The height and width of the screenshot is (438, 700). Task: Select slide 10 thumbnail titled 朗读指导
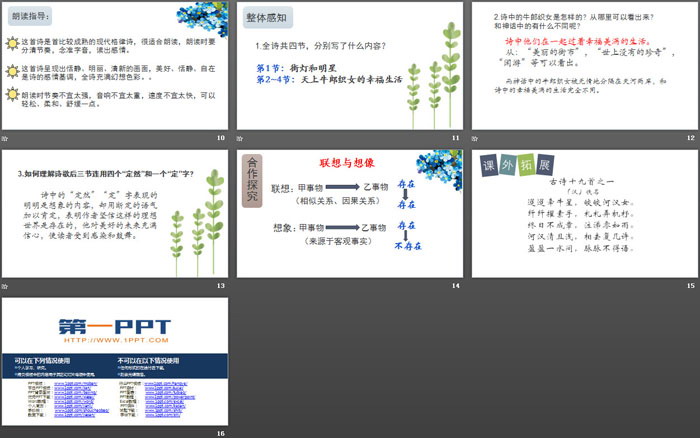[115, 66]
